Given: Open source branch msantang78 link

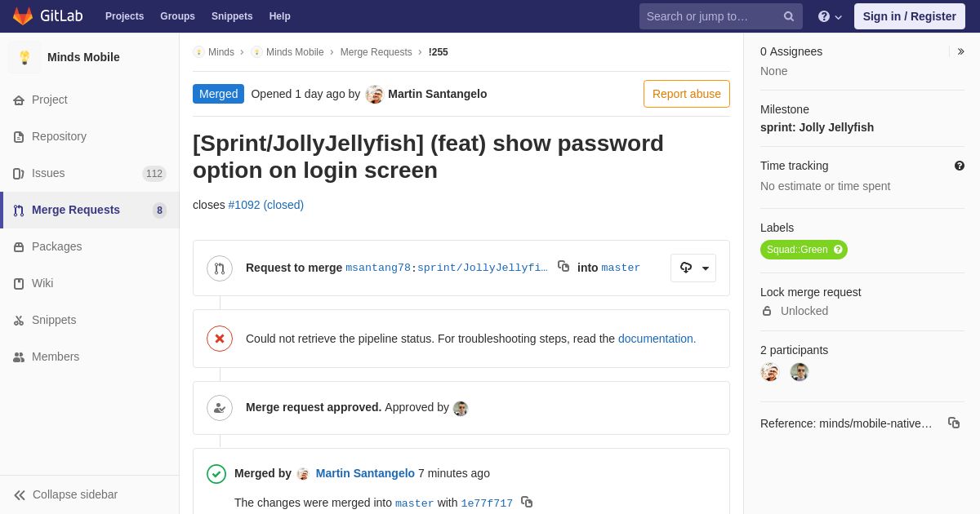Looking at the screenshot, I should (x=378, y=268).
